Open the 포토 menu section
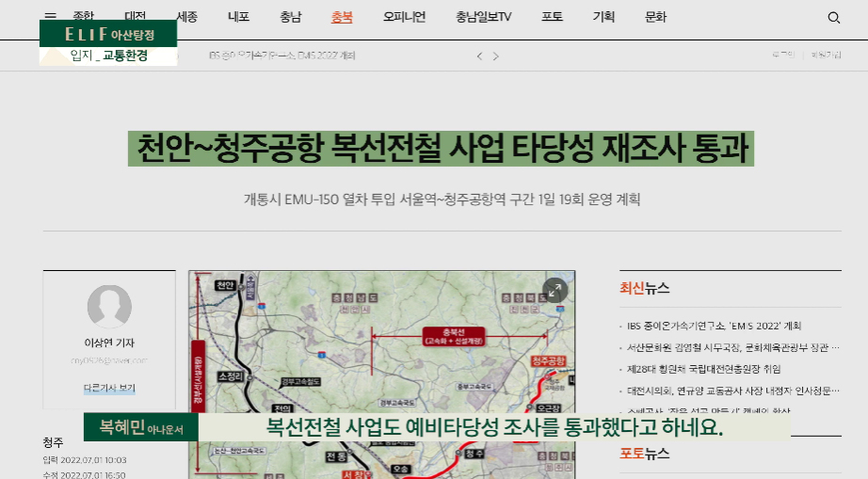This screenshot has height=479, width=868. click(x=552, y=17)
